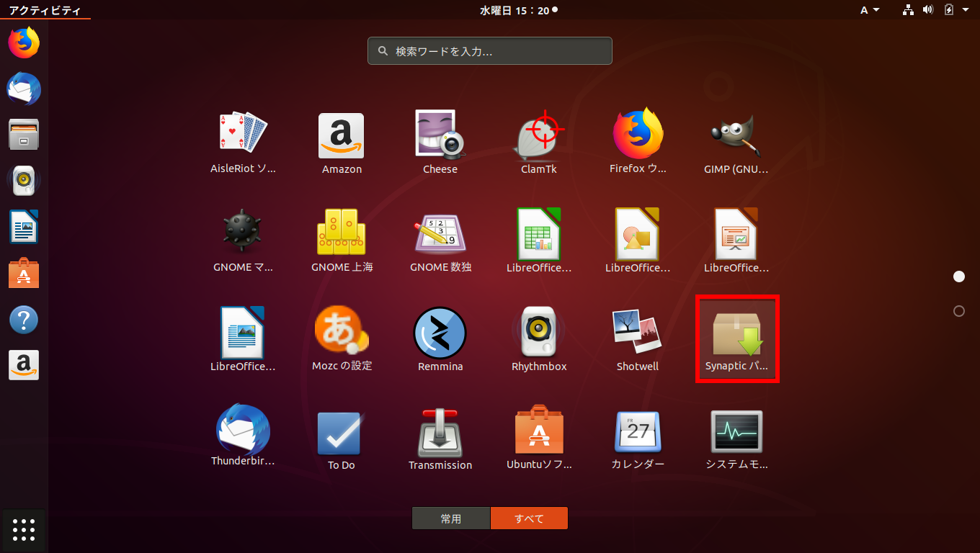Open Thunderbird mail from the dock
The height and width of the screenshot is (553, 980).
click(x=24, y=89)
